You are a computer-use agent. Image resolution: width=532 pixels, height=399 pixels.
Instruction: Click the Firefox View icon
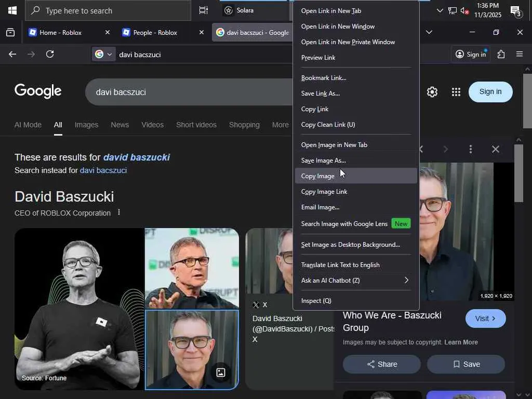[10, 33]
